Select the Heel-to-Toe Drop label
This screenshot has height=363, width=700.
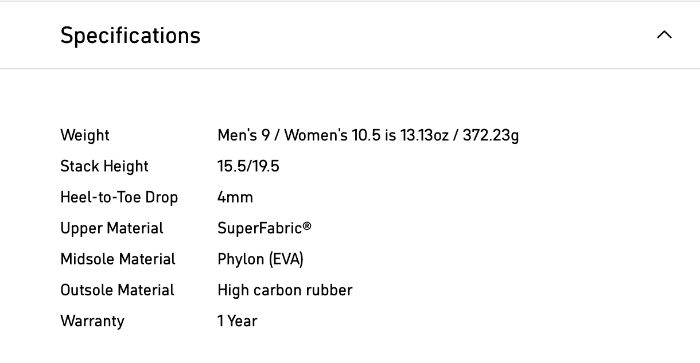[119, 197]
